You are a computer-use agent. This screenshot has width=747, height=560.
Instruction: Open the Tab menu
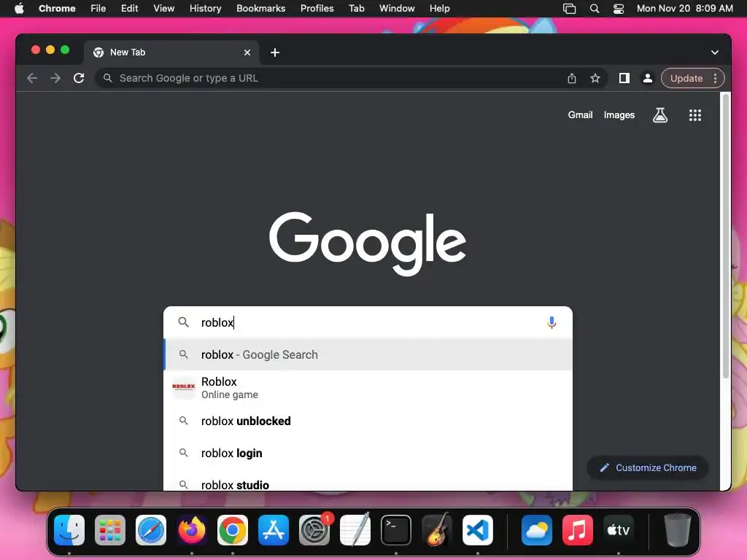356,8
